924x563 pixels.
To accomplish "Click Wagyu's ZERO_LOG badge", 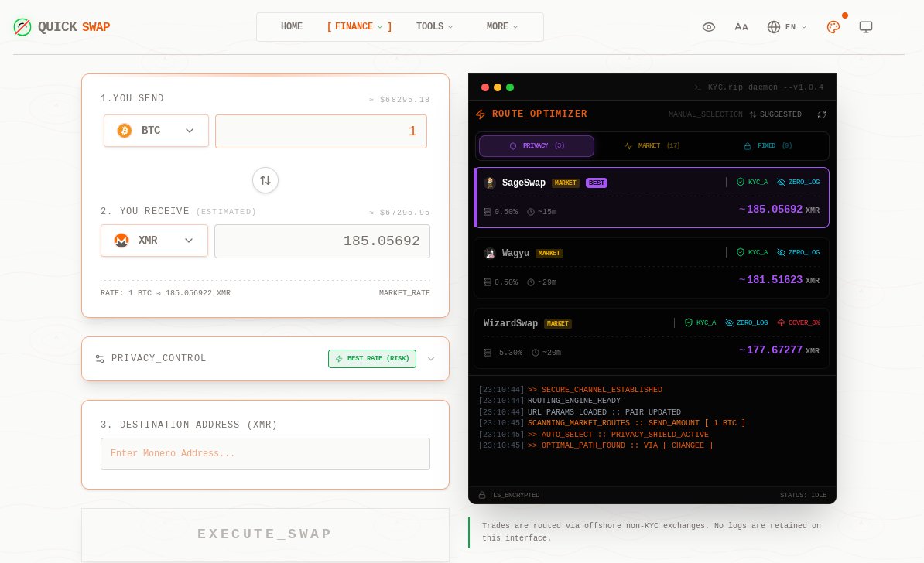I will pyautogui.click(x=798, y=252).
